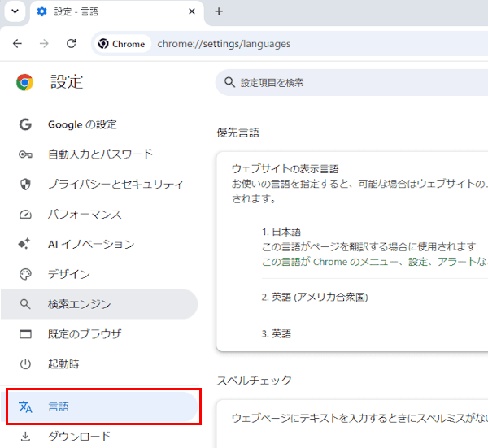Go forward to next page

44,44
